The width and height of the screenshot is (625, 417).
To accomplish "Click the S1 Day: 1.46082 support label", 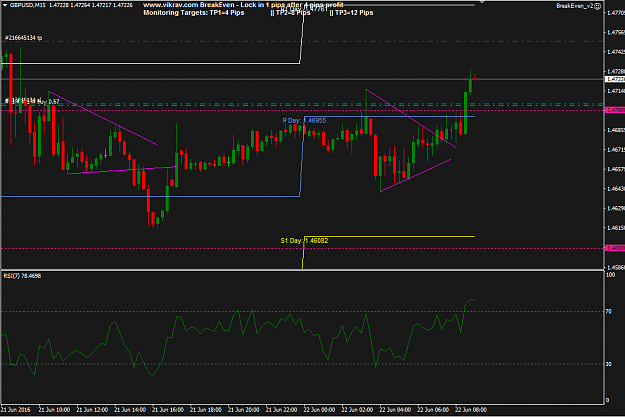I will coord(304,241).
